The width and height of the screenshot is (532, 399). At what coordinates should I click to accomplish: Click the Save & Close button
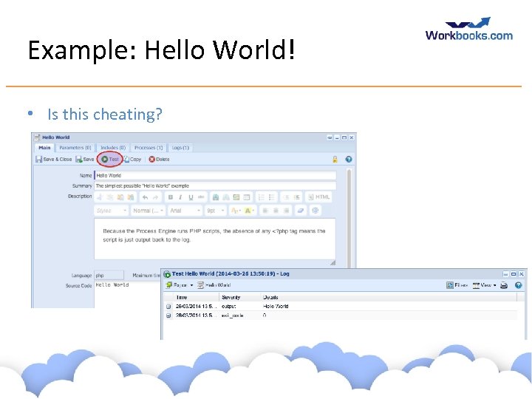[54, 159]
